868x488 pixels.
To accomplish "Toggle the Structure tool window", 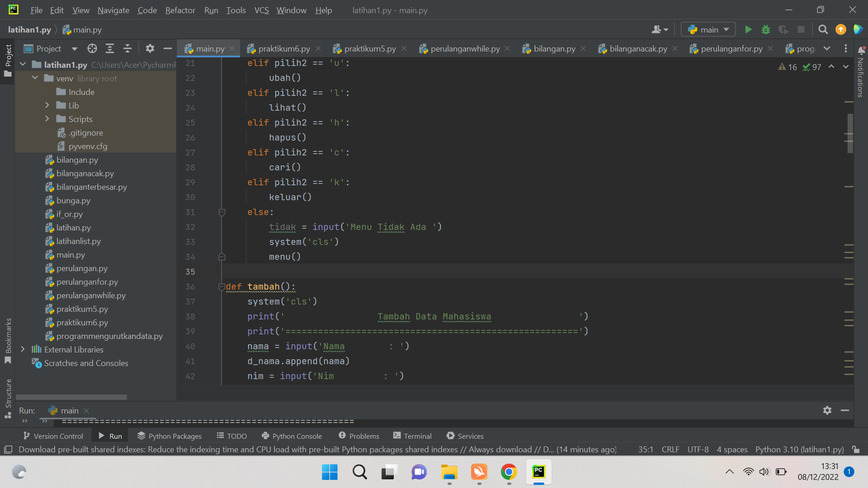I will click(x=8, y=393).
